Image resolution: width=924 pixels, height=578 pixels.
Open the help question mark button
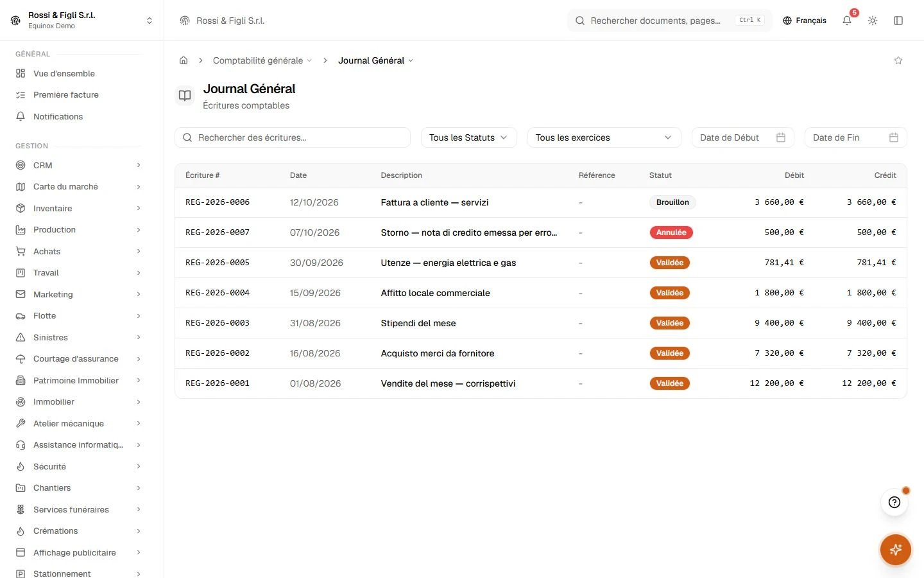click(894, 502)
